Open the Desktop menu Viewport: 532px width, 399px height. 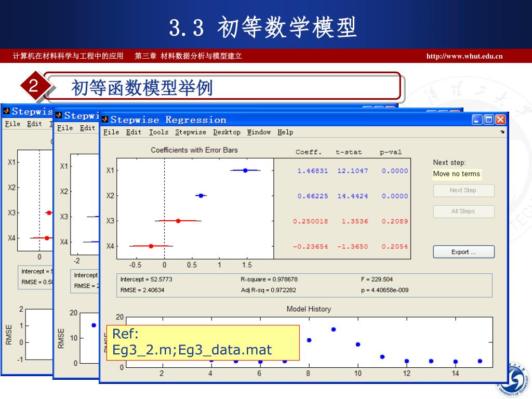click(227, 132)
